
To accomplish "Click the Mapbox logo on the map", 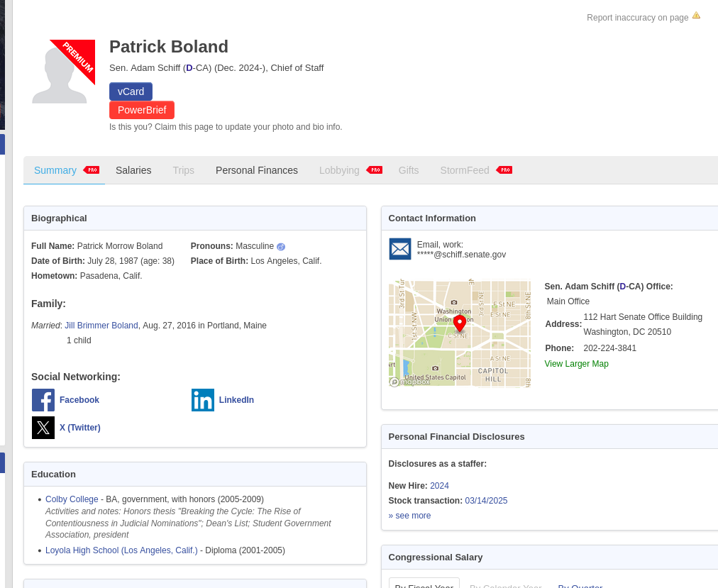I will 410,382.
